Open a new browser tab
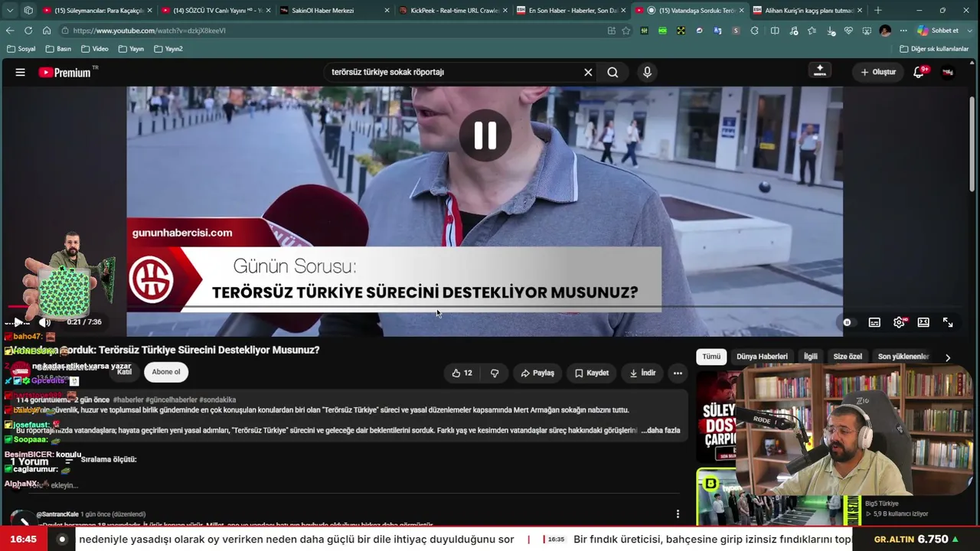This screenshot has width=980, height=551. click(878, 11)
